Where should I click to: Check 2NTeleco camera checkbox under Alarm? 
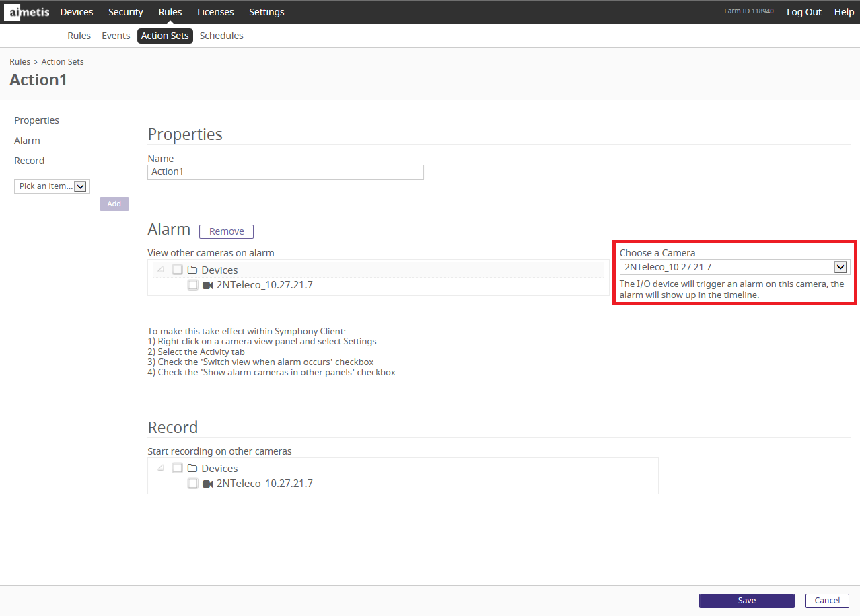click(192, 285)
